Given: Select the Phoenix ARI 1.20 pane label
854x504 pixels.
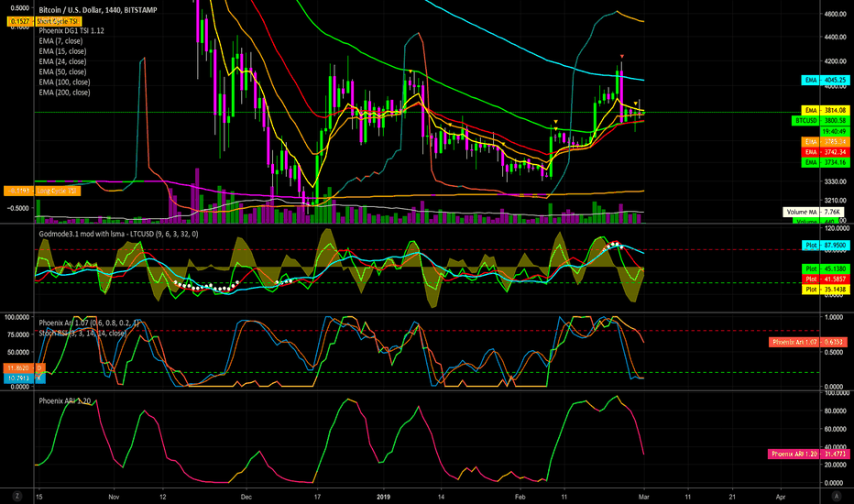Looking at the screenshot, I should (x=65, y=400).
